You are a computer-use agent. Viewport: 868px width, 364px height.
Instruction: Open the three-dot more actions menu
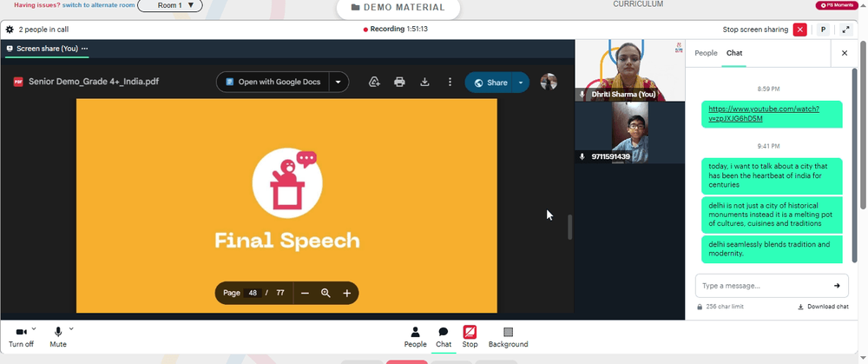pyautogui.click(x=450, y=82)
